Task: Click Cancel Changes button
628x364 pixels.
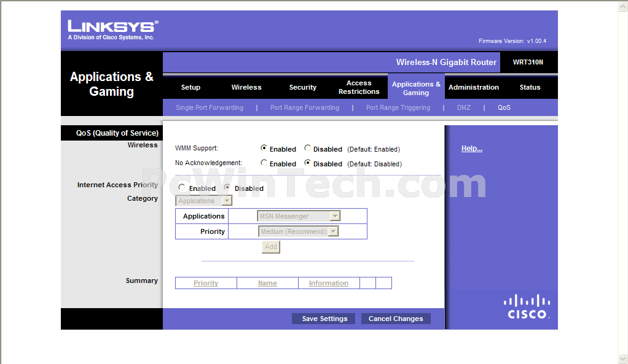Action: (396, 319)
